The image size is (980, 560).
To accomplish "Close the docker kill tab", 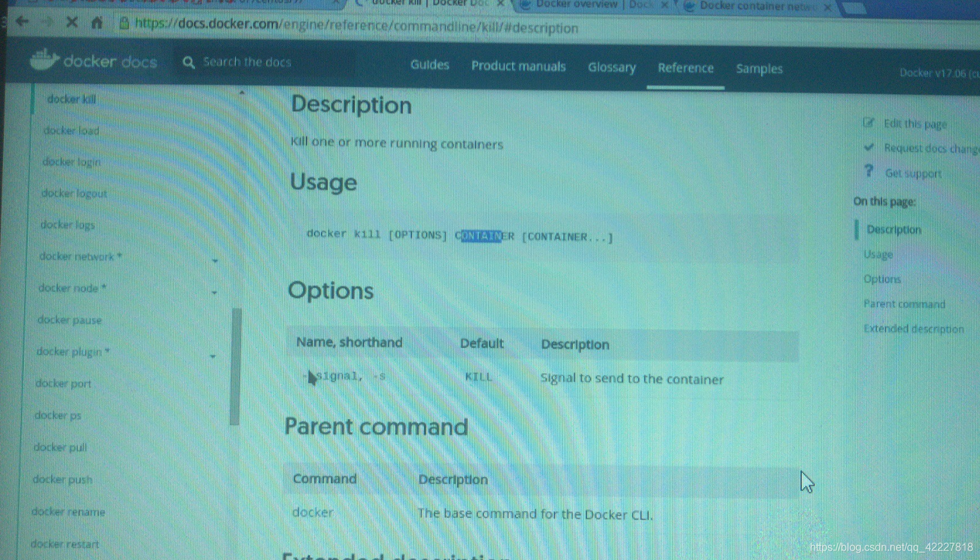I will click(x=500, y=4).
